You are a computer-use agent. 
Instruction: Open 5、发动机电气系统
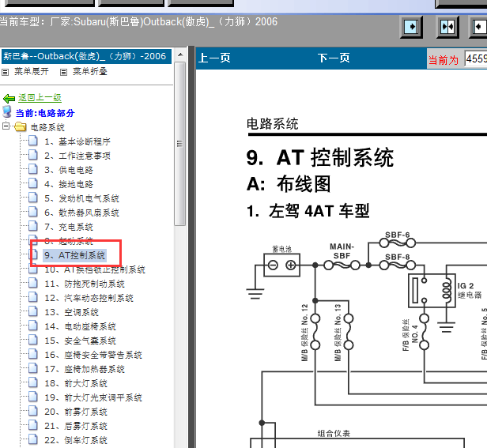pos(81,198)
